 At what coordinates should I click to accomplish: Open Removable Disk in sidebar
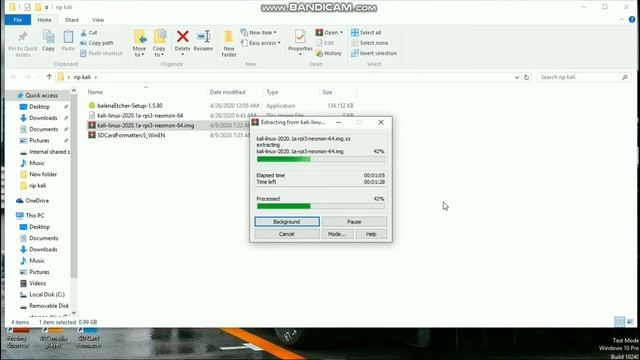[x=49, y=306]
